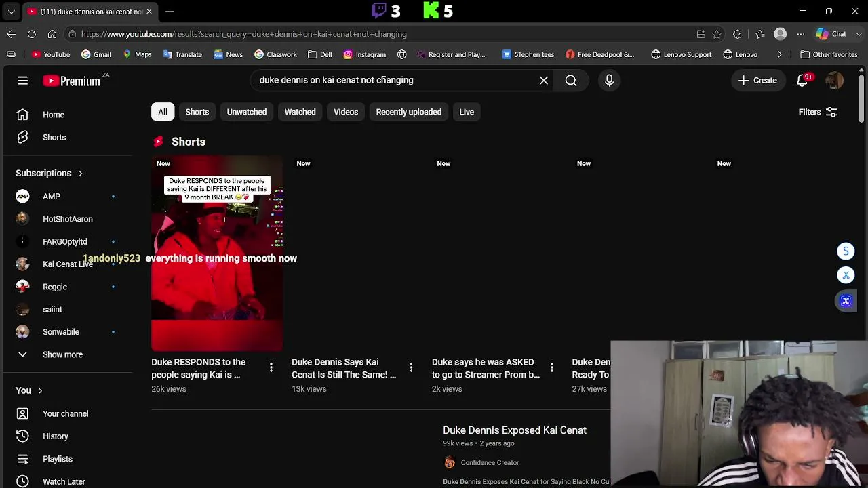Open the Instagram bookmark
This screenshot has height=488, width=868.
(364, 54)
